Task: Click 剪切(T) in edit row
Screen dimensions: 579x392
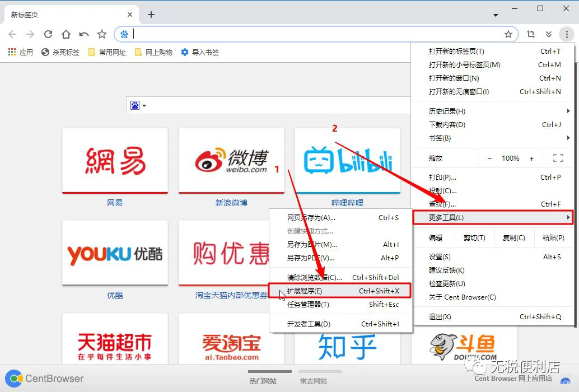Action: pyautogui.click(x=474, y=237)
